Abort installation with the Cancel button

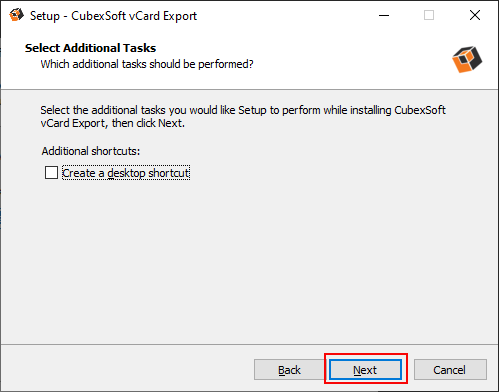(450, 370)
